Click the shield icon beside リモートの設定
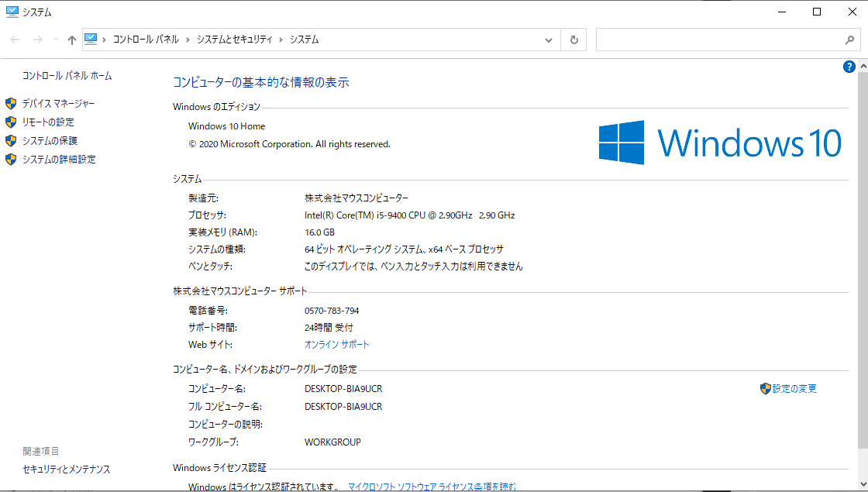This screenshot has height=492, width=868. (11, 122)
